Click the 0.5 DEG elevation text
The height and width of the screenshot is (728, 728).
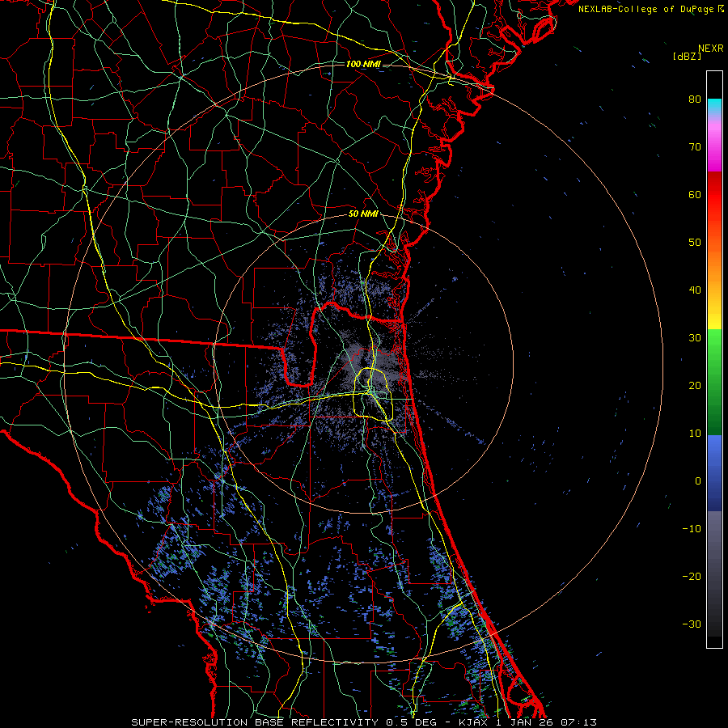(412, 722)
